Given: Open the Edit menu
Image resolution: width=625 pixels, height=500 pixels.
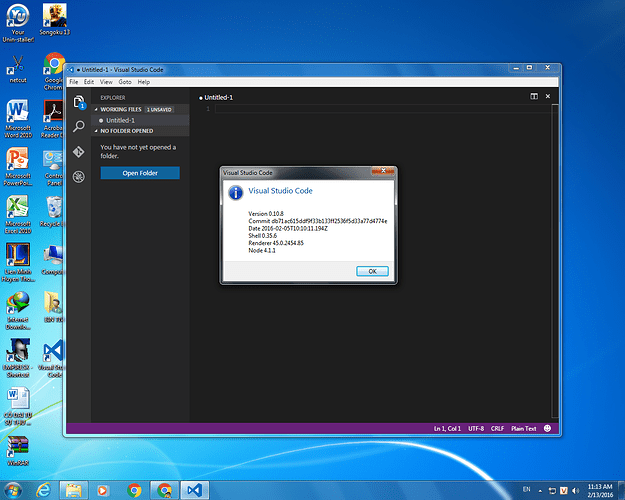Looking at the screenshot, I should [x=88, y=82].
